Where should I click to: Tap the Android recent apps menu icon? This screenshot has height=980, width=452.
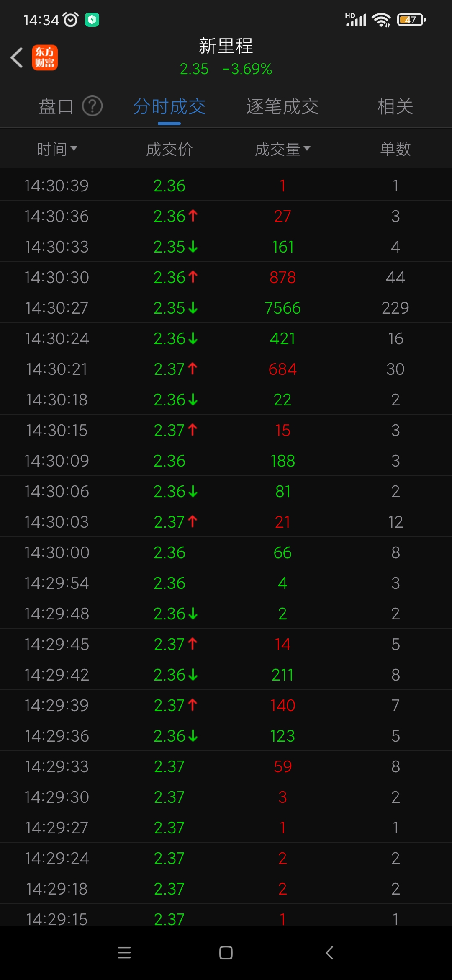124,953
